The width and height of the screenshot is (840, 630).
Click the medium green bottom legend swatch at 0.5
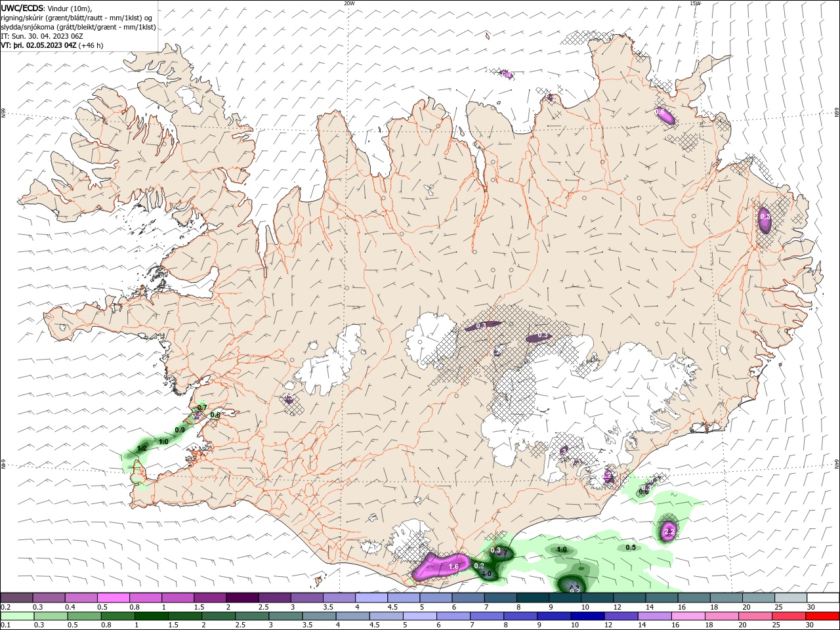pos(84,616)
